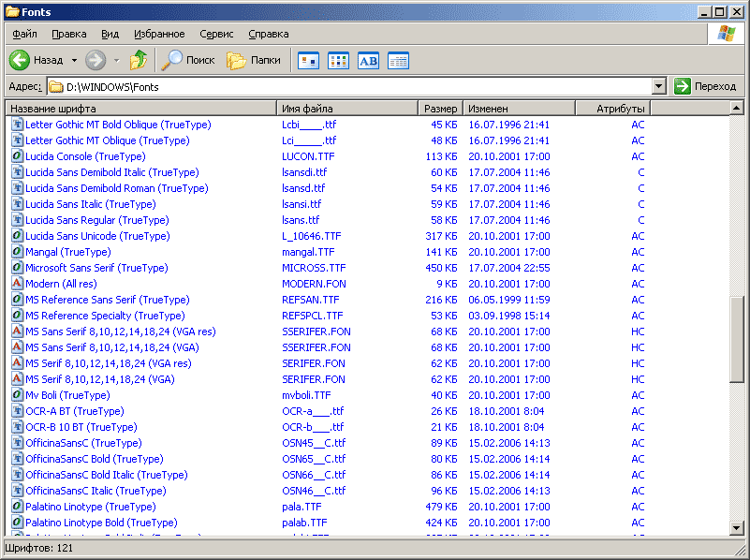Click the Forward arrow icon

96,60
